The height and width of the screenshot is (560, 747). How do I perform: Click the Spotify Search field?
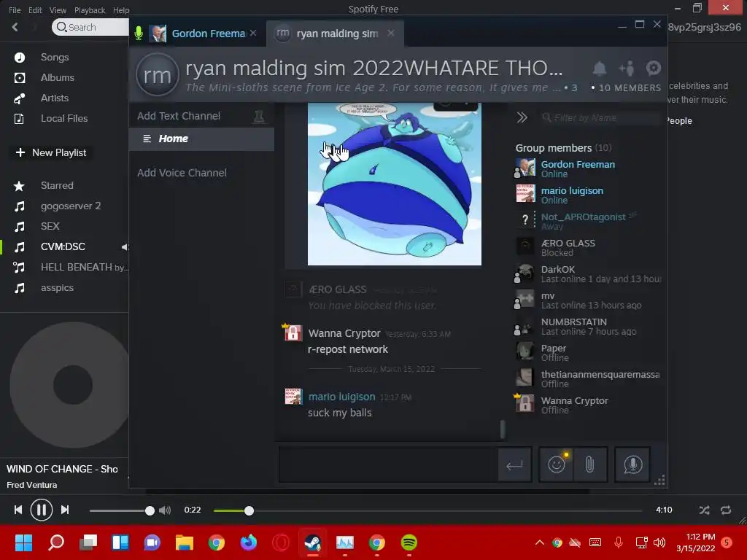tap(90, 27)
